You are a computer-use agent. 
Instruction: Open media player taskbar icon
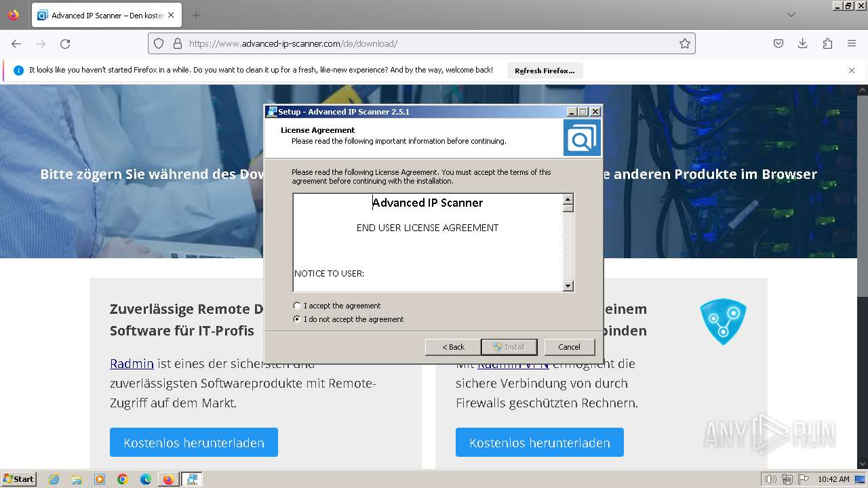click(x=100, y=479)
